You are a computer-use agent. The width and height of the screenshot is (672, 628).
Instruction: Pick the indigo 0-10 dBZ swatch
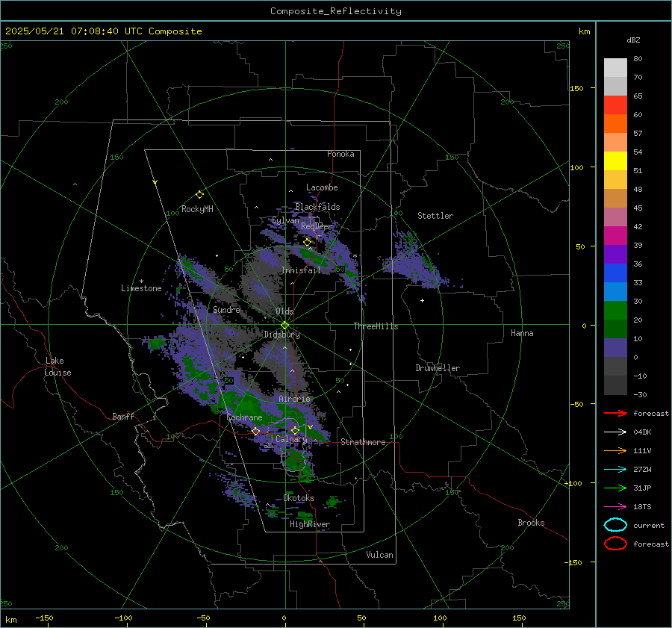tap(615, 348)
